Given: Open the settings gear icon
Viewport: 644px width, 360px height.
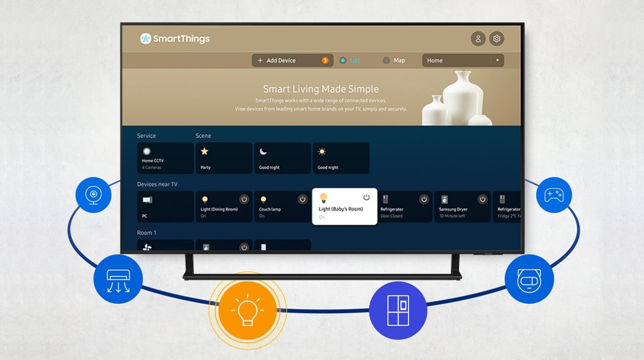Looking at the screenshot, I should (497, 39).
